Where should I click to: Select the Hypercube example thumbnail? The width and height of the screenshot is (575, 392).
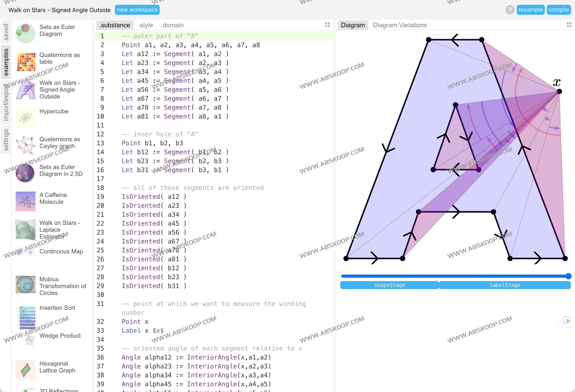(26, 118)
